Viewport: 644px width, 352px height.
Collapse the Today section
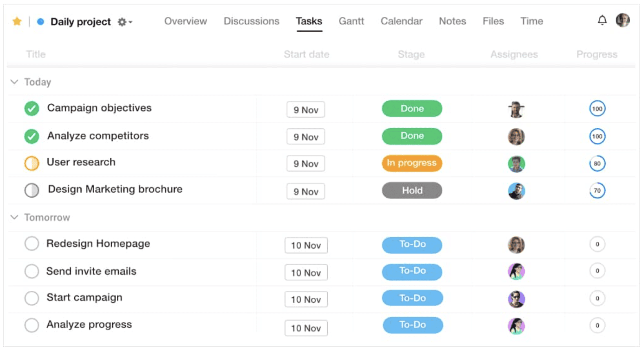click(x=14, y=82)
